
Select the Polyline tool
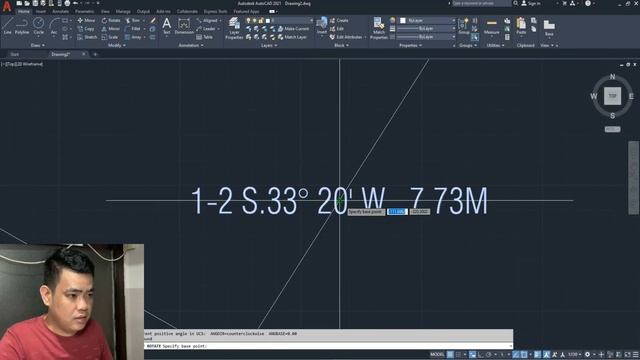(x=22, y=26)
